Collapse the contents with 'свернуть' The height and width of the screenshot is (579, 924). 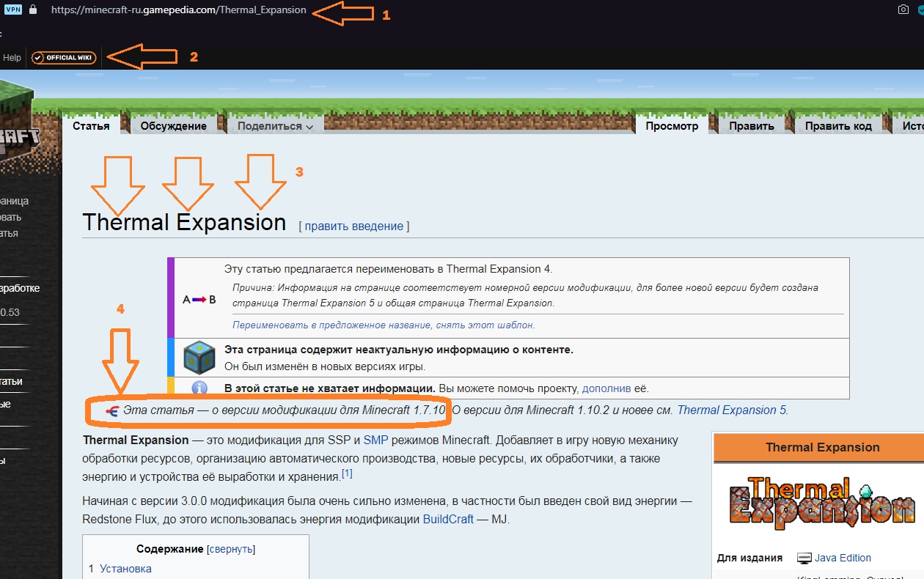(x=231, y=549)
